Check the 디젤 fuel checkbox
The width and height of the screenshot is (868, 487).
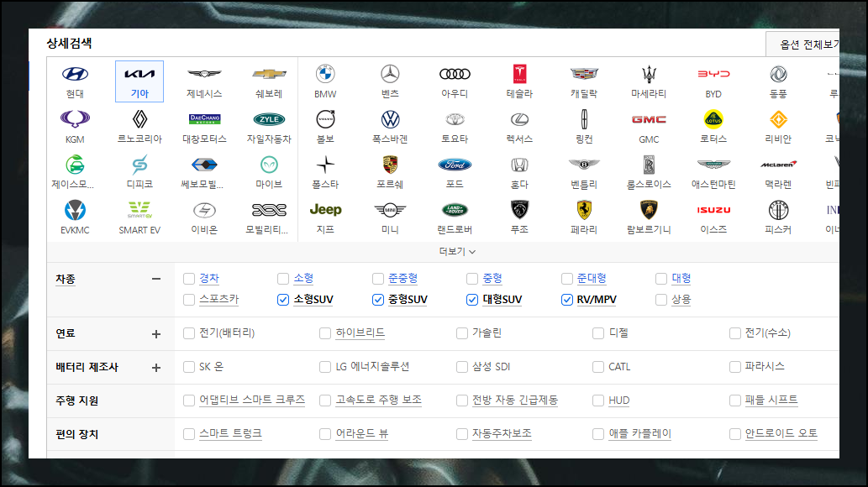pos(598,333)
